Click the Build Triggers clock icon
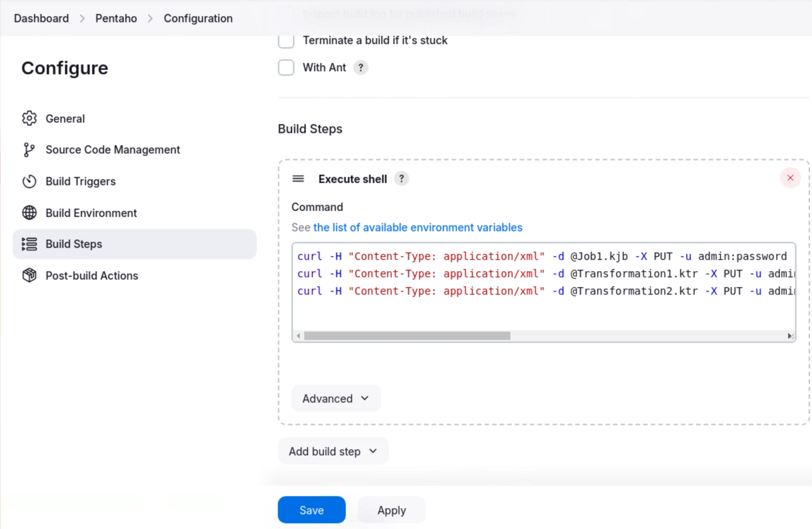 (x=29, y=181)
